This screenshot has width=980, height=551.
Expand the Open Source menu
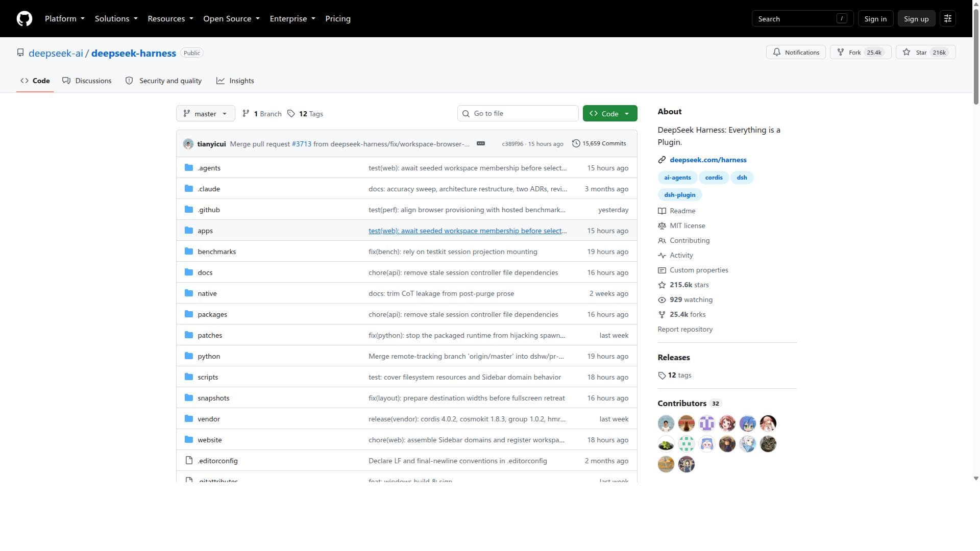point(232,19)
